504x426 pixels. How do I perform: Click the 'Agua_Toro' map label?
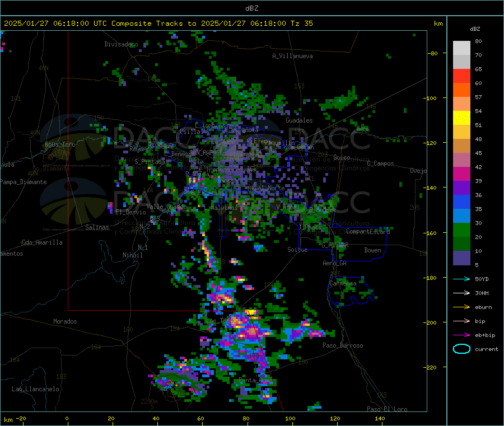coord(60,144)
